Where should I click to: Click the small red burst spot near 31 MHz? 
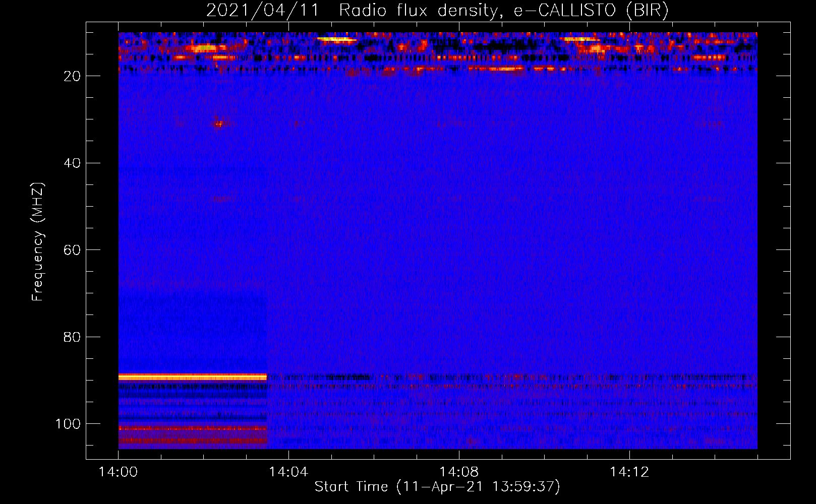point(218,122)
